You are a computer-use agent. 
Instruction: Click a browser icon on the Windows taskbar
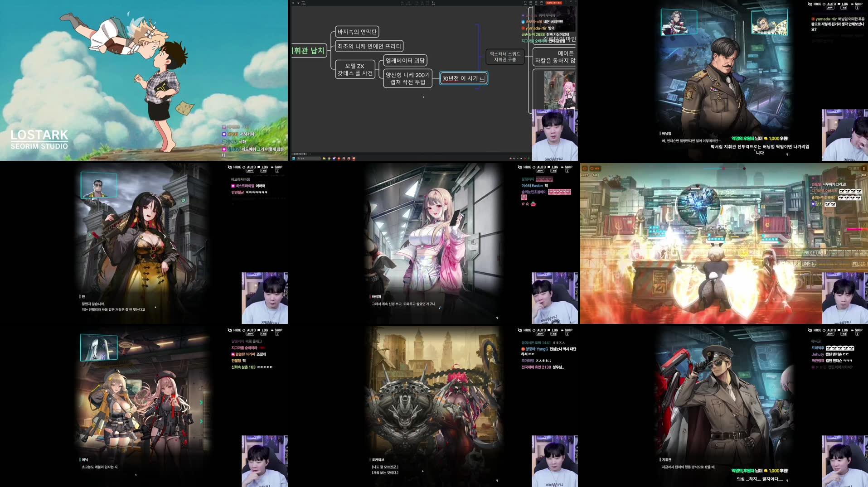coord(329,159)
